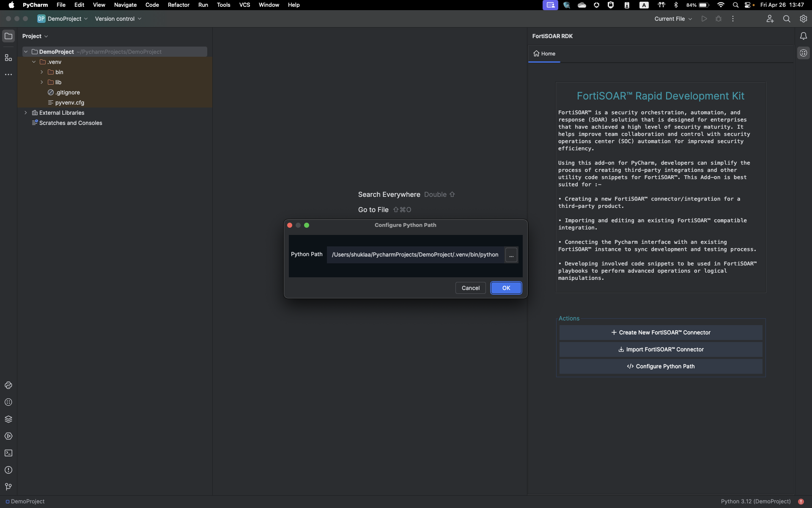Select the Home tab in FortiSOAR RDK
This screenshot has width=812, height=508.
coord(544,54)
